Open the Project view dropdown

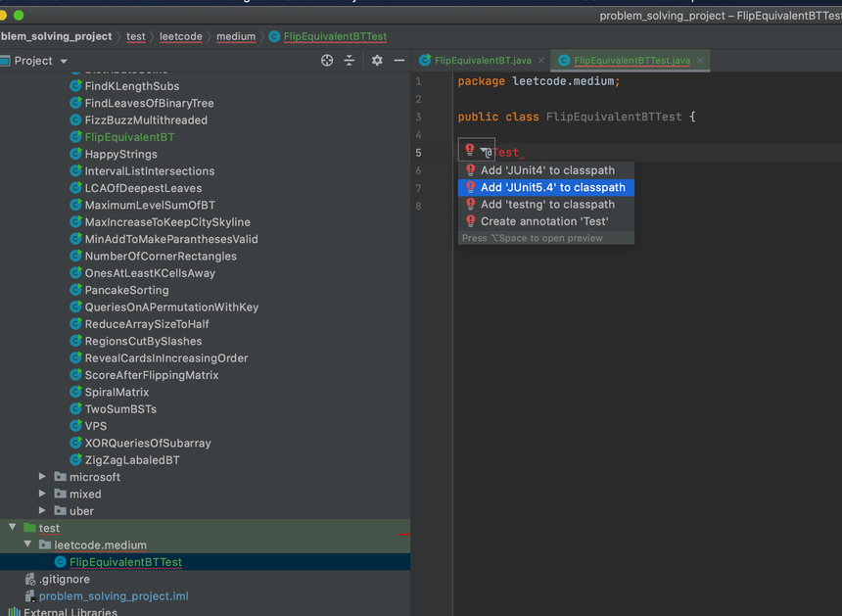point(64,61)
